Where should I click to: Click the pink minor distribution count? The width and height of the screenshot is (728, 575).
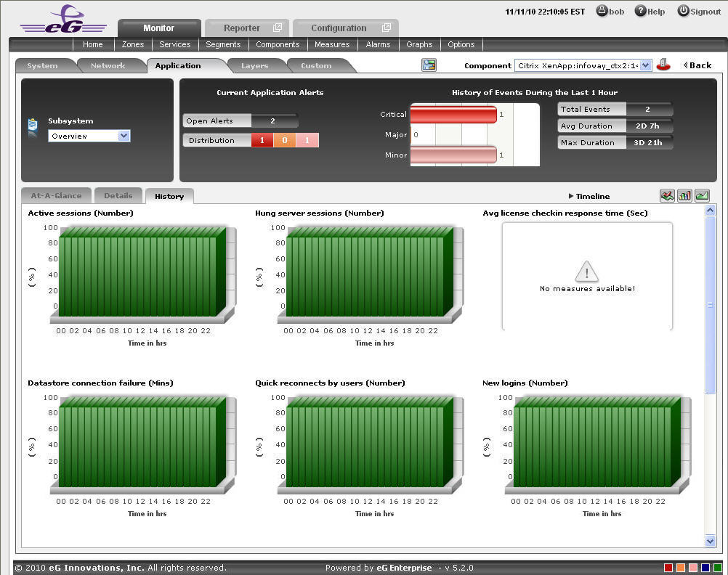pos(307,140)
